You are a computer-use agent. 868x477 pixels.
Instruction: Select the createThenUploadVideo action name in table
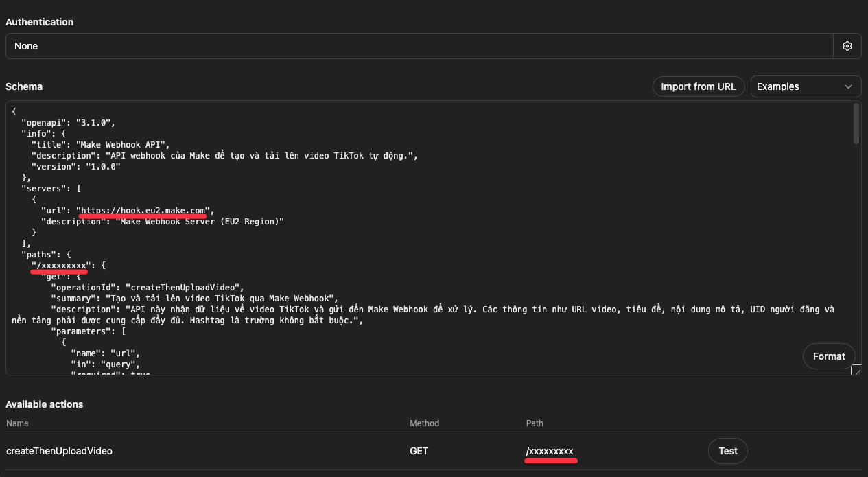pos(59,451)
